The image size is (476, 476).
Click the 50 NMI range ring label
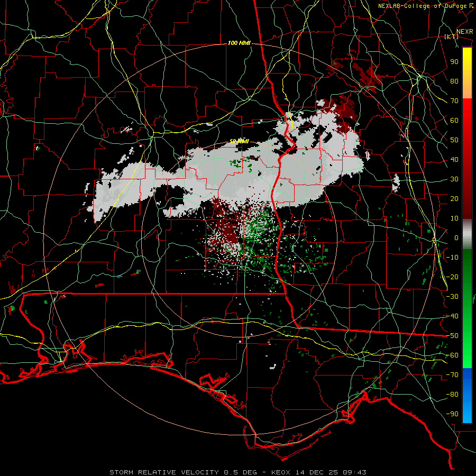239,141
